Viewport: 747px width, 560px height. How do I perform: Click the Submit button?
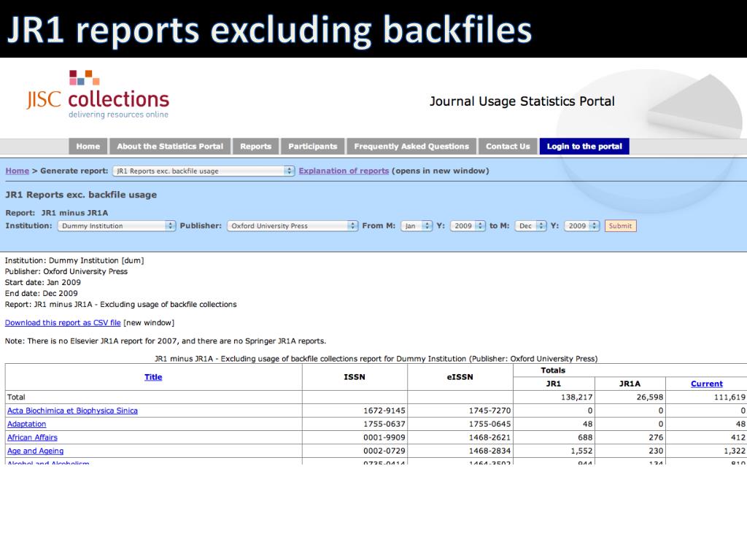(620, 226)
